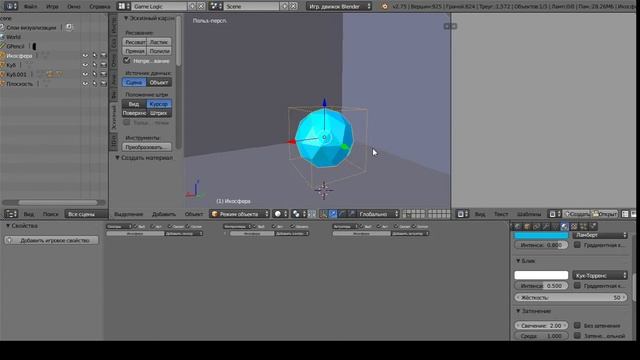Open 3D view Добавить menu
The image size is (640, 360).
[x=164, y=214]
